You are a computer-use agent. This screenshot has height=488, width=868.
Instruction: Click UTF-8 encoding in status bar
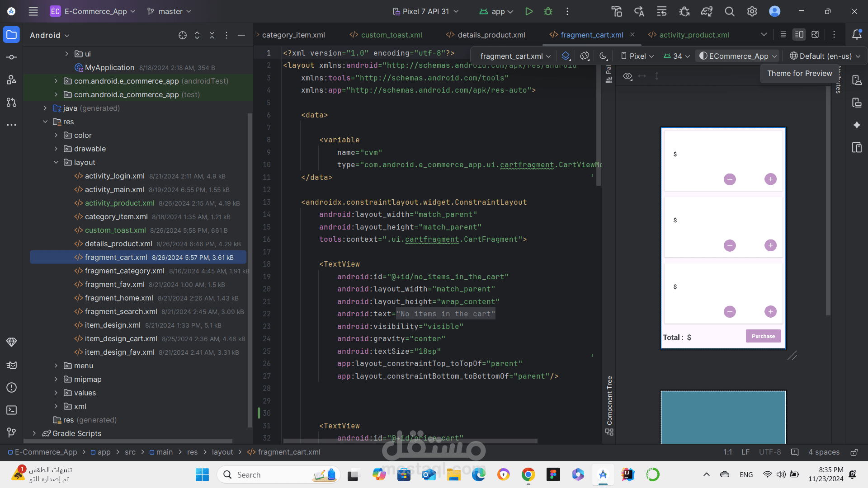coord(769,452)
